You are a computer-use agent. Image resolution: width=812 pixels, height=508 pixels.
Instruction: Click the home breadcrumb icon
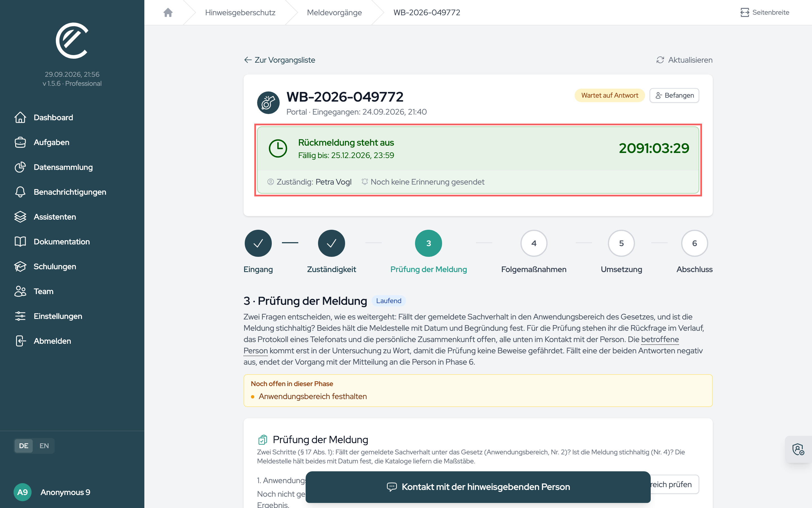[x=168, y=12]
